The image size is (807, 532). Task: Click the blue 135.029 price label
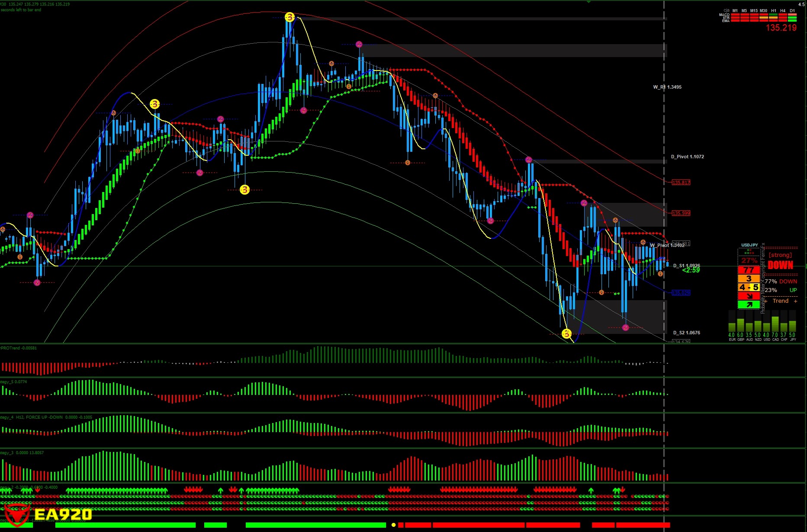click(681, 293)
